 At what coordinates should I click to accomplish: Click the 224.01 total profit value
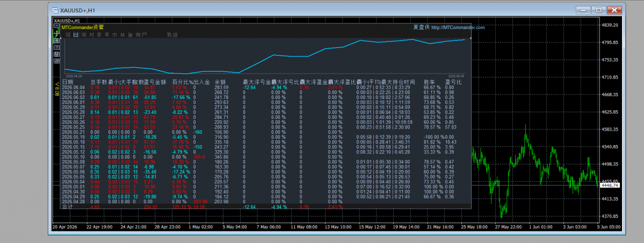[150, 207]
